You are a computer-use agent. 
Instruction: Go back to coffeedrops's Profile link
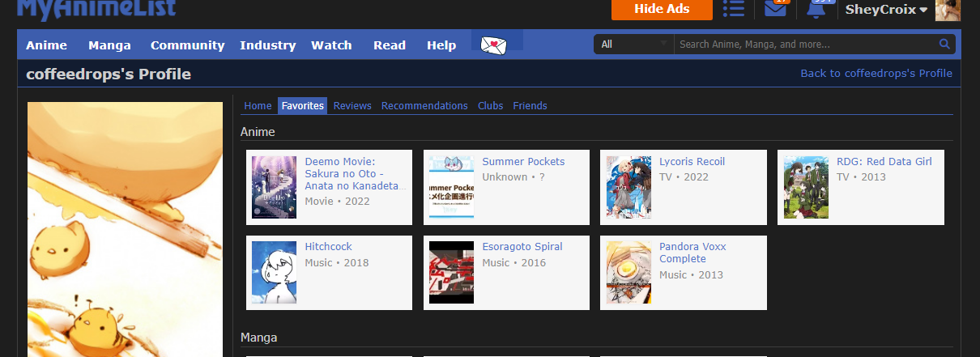[876, 74]
